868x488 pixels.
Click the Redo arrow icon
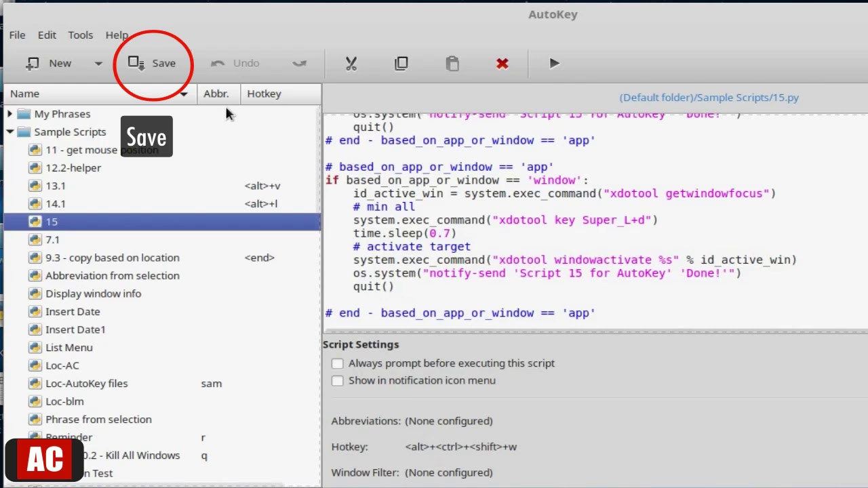pyautogui.click(x=299, y=63)
